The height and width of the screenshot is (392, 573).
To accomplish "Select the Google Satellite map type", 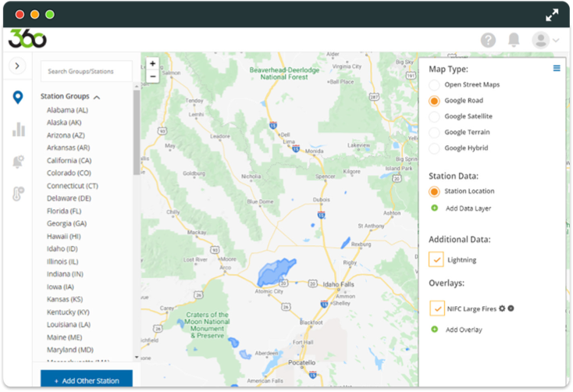I will point(434,116).
